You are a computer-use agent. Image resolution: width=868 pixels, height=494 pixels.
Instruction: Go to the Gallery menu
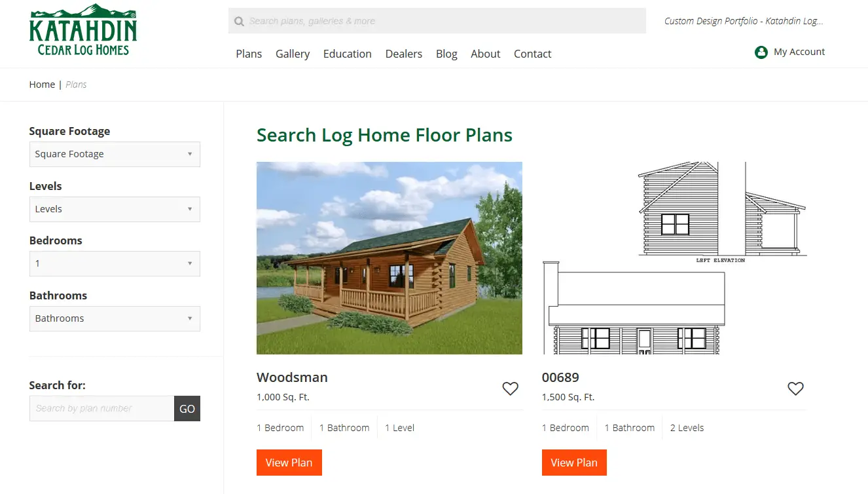pos(293,54)
